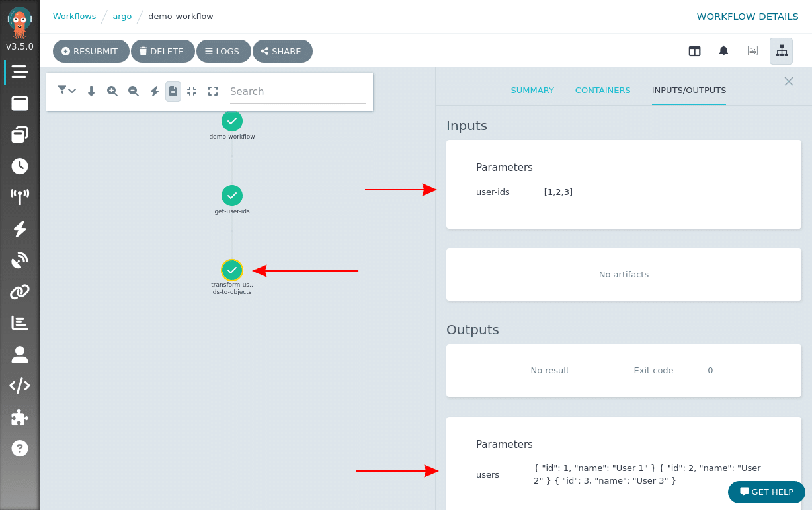Click the RESUBMIT workflow button

(x=91, y=51)
